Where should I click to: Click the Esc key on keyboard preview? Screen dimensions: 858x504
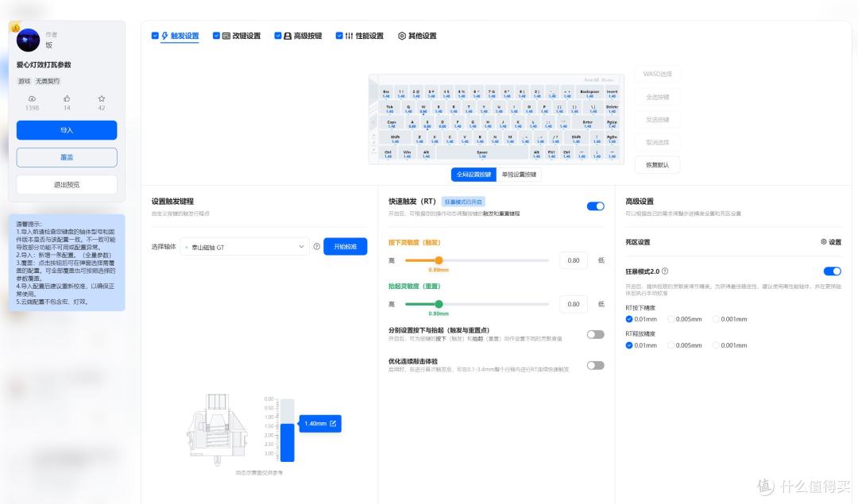386,94
